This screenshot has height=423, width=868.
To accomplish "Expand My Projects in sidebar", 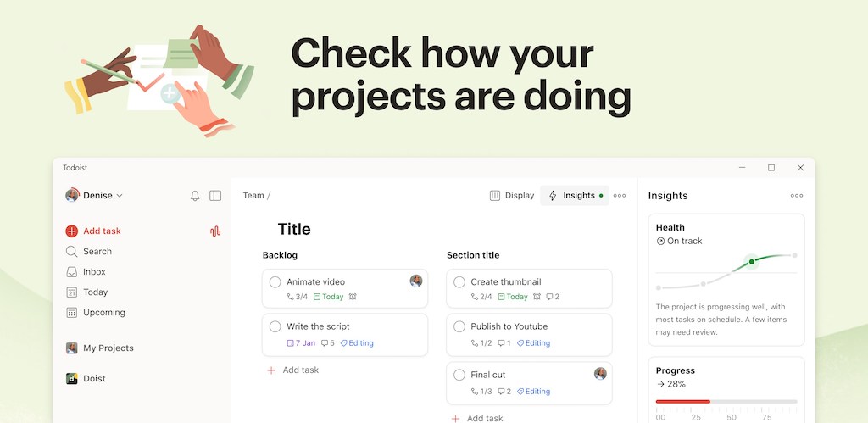I will (x=108, y=348).
